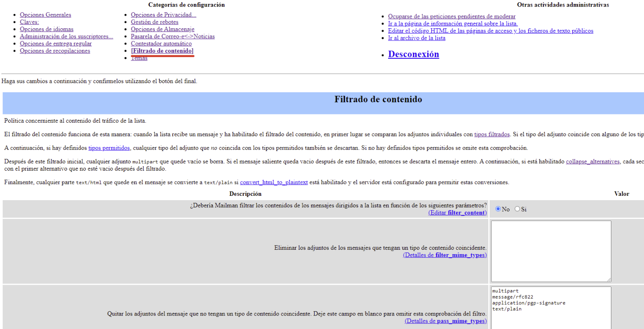644x329 pixels.
Task: Open Detalles de filter_mime_types link
Action: (x=445, y=255)
